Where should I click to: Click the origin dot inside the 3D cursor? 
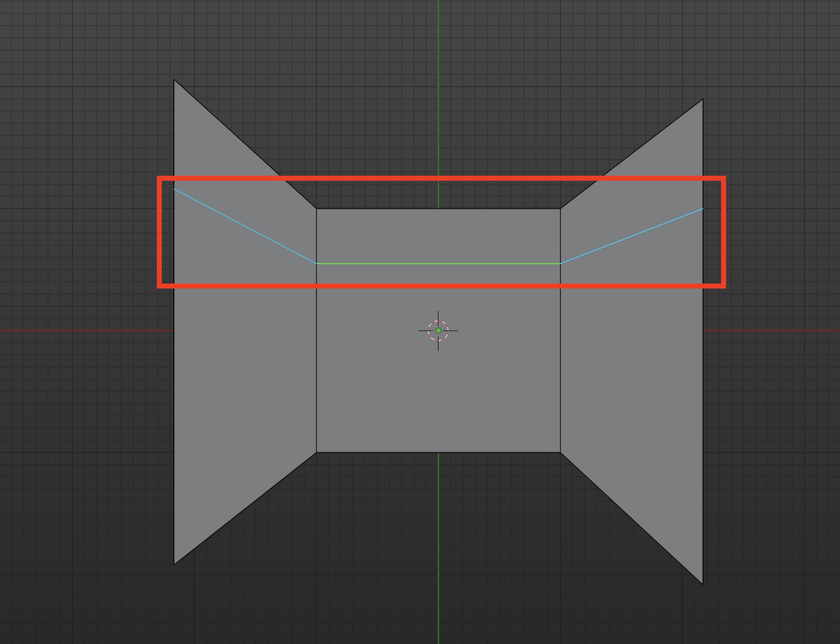(x=438, y=330)
